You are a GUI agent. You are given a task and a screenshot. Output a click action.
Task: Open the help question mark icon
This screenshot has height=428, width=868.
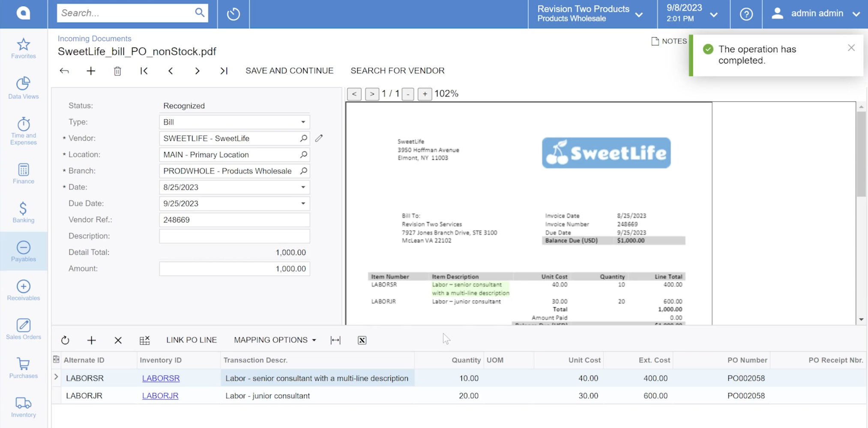tap(746, 14)
